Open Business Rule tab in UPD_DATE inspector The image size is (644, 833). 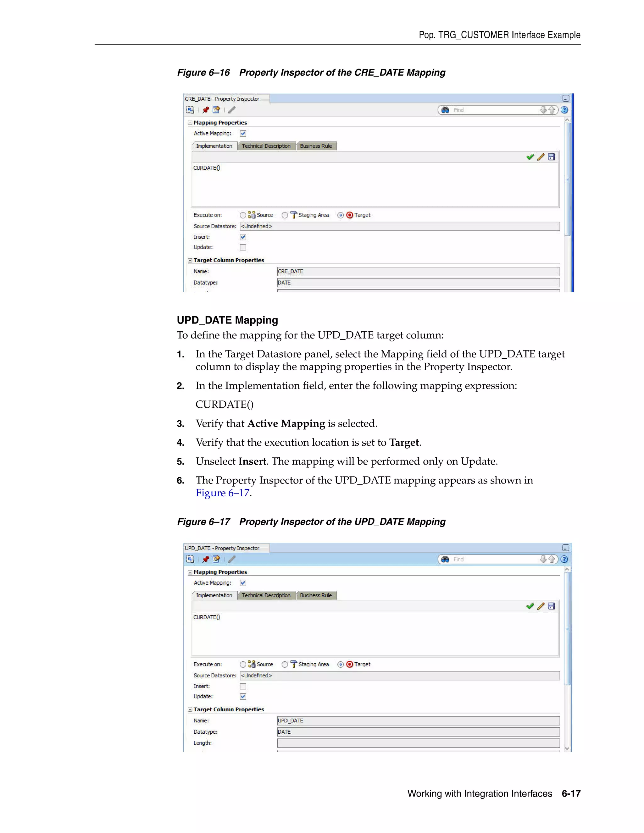click(x=316, y=595)
